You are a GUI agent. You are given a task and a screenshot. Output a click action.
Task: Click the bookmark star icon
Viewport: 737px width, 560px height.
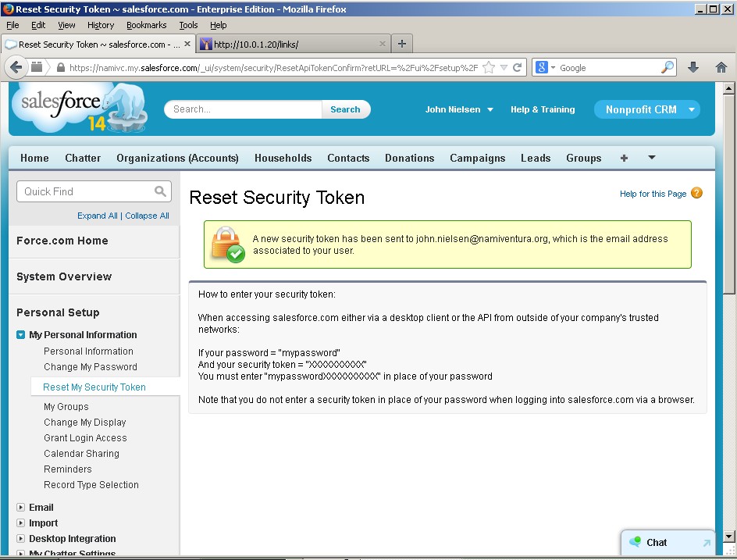pos(489,68)
